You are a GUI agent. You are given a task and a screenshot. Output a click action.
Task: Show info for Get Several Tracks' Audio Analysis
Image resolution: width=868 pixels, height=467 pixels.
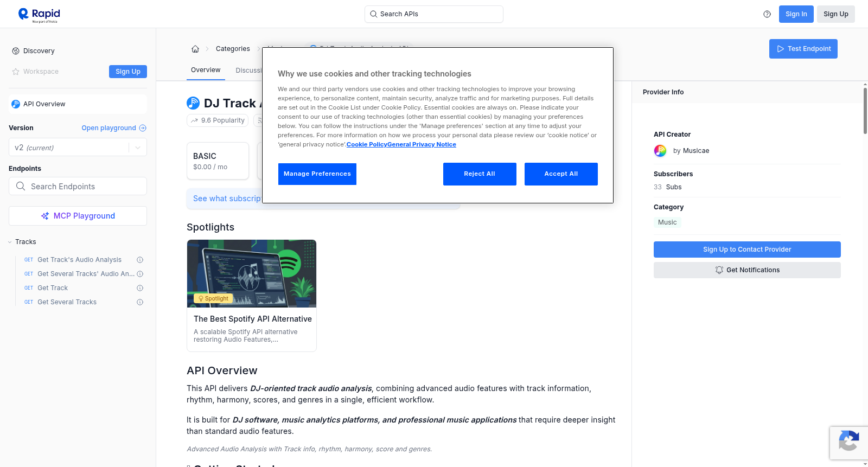click(x=140, y=274)
